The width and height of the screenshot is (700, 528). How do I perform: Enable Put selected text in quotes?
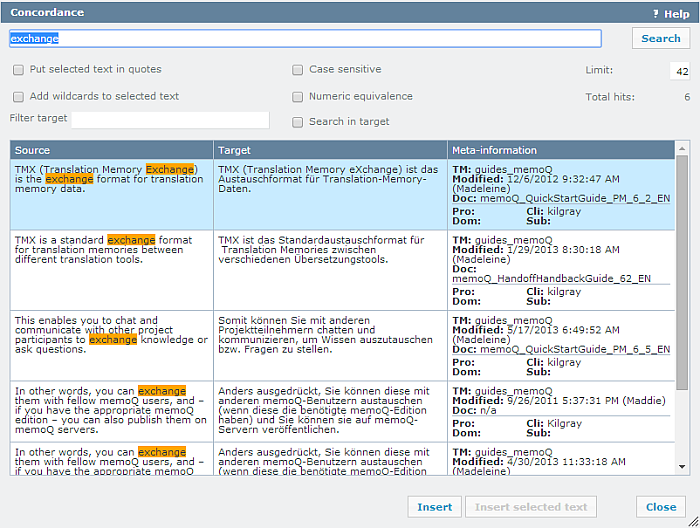click(19, 70)
